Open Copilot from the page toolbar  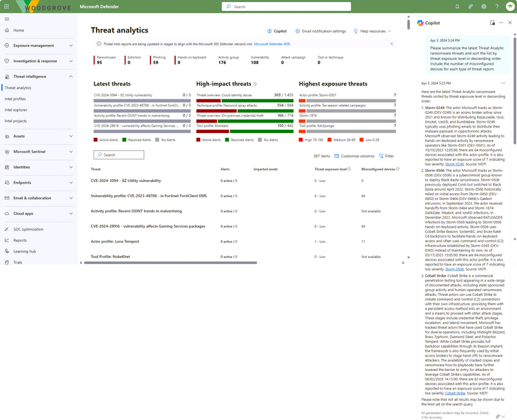pyautogui.click(x=277, y=31)
